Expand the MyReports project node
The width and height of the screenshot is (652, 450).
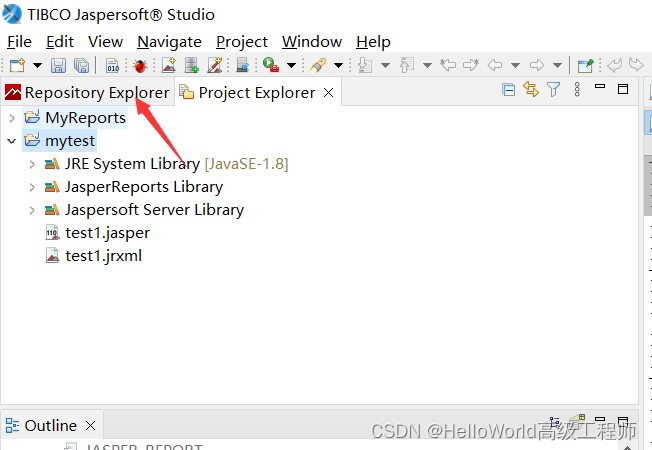pos(12,118)
